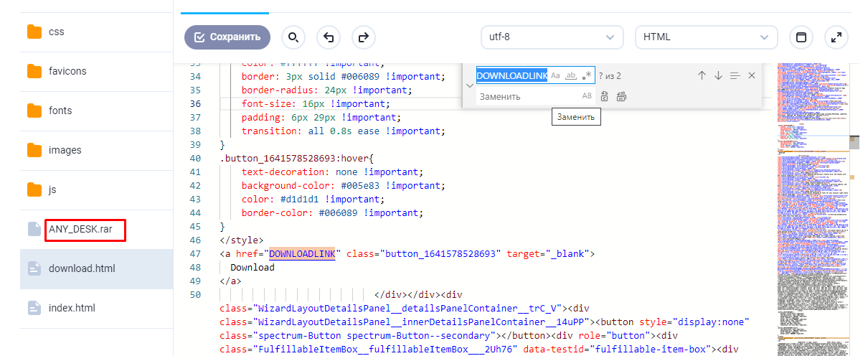Go to next match arrow
868x356 pixels.
pyautogui.click(x=718, y=75)
